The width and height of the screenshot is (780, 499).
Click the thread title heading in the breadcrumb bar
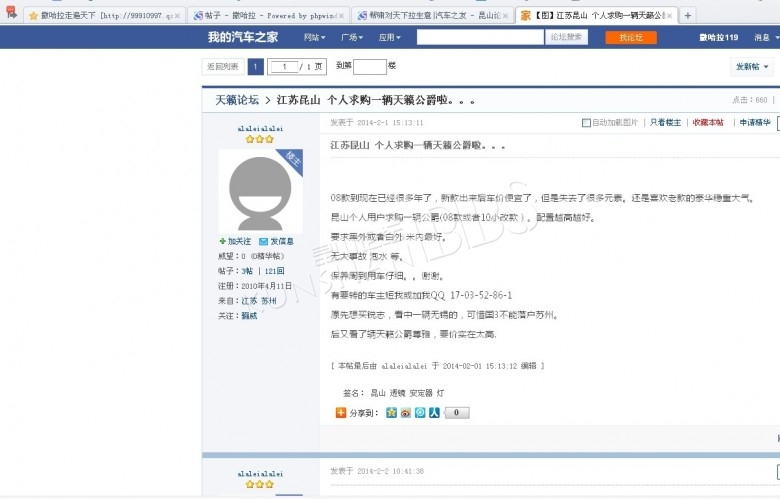click(376, 100)
